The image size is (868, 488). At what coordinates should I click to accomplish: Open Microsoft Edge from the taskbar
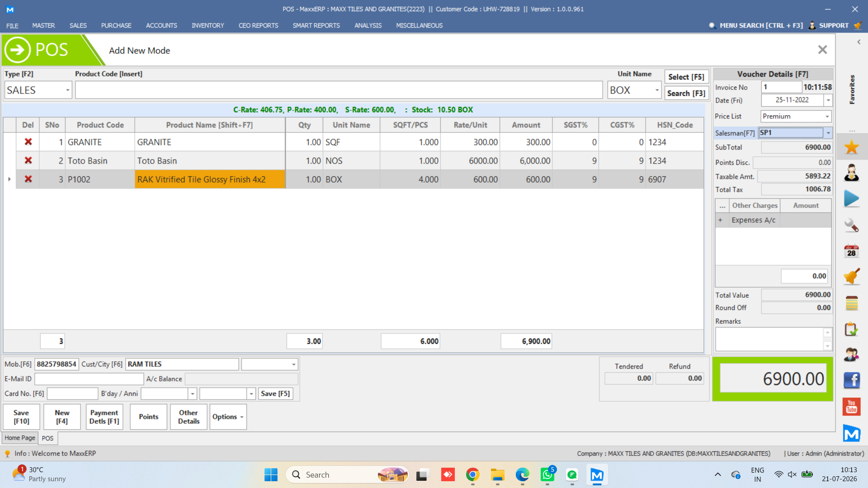pyautogui.click(x=522, y=474)
